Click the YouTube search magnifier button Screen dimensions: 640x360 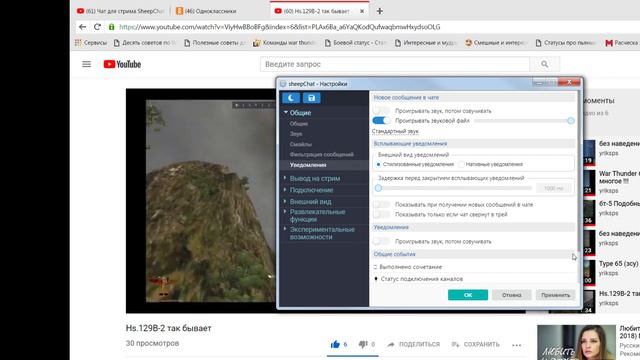(x=544, y=64)
